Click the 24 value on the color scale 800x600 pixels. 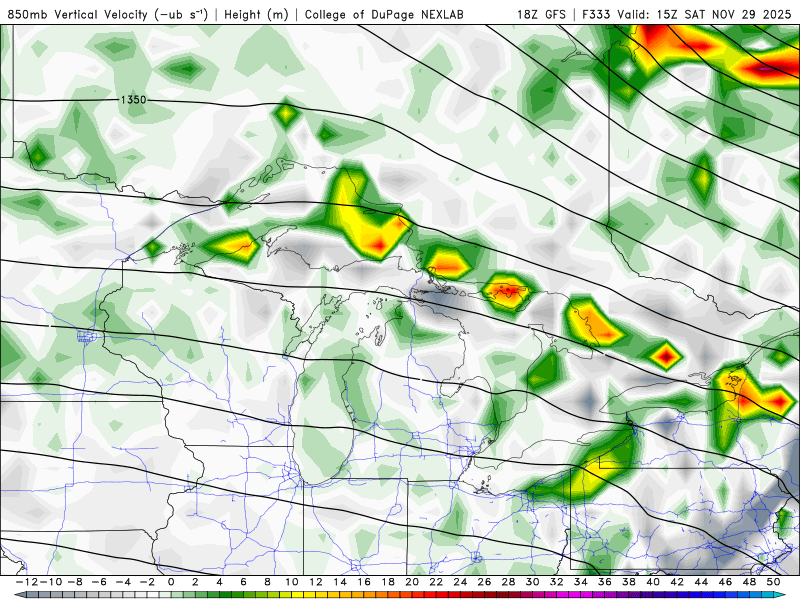[x=460, y=582]
